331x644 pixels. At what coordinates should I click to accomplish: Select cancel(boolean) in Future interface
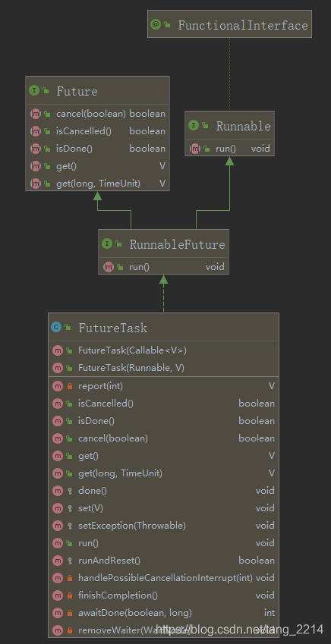(x=97, y=114)
